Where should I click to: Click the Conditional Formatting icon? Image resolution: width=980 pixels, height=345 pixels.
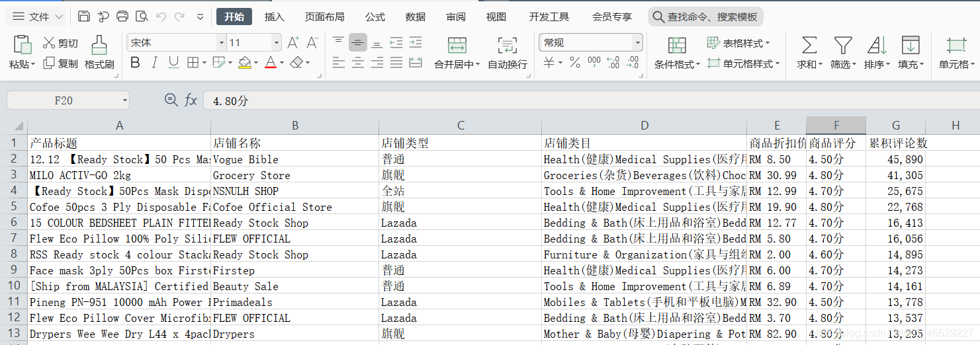coord(676,45)
